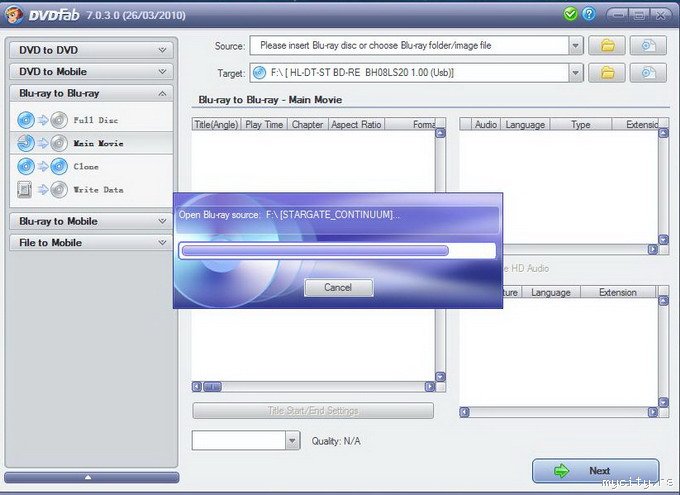Click Language header in audio list
The width and height of the screenshot is (680, 495).
pos(525,125)
